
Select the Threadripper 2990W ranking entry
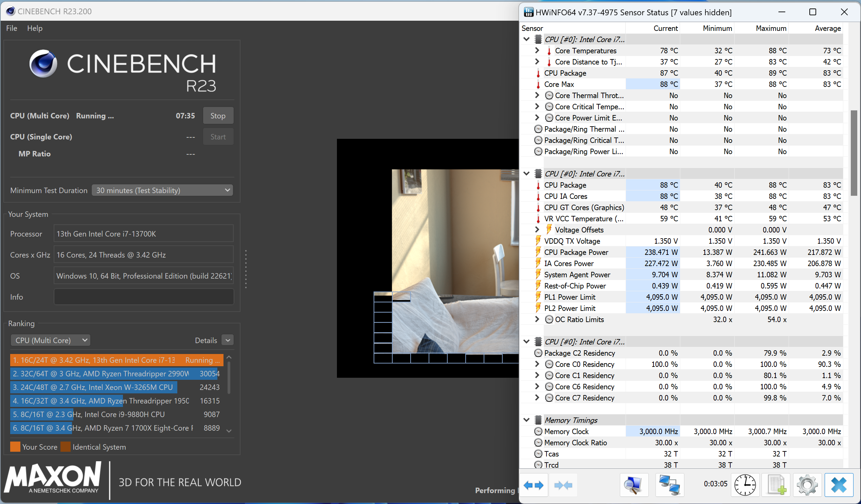[x=116, y=374]
